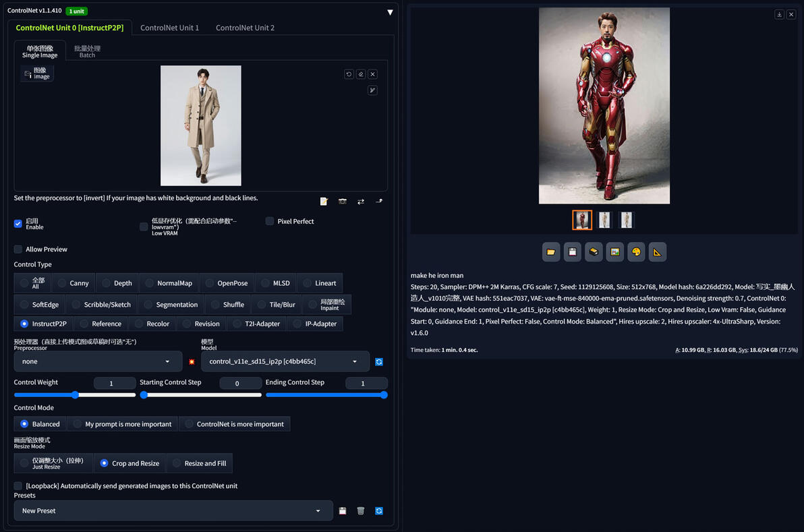Select the second output thumbnail

point(604,220)
